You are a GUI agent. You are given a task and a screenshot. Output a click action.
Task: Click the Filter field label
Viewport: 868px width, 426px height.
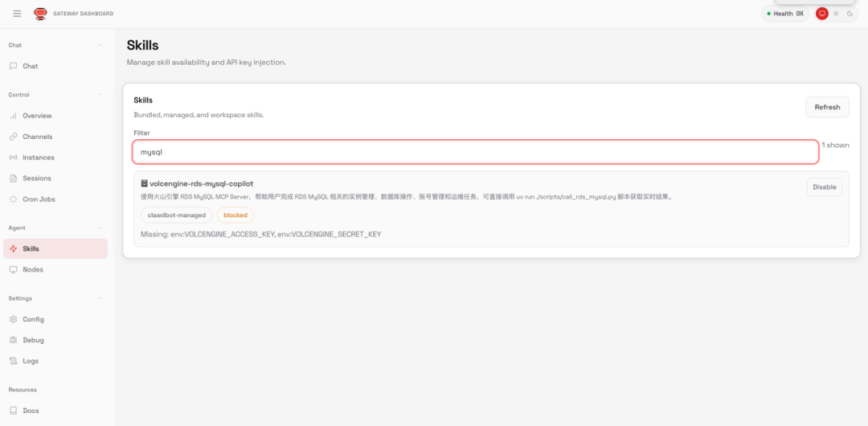[x=141, y=133]
